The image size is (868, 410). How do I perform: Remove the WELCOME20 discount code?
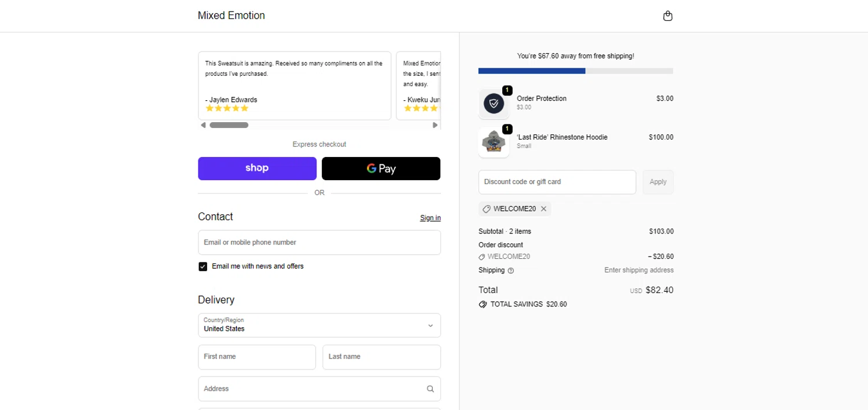[x=543, y=209]
